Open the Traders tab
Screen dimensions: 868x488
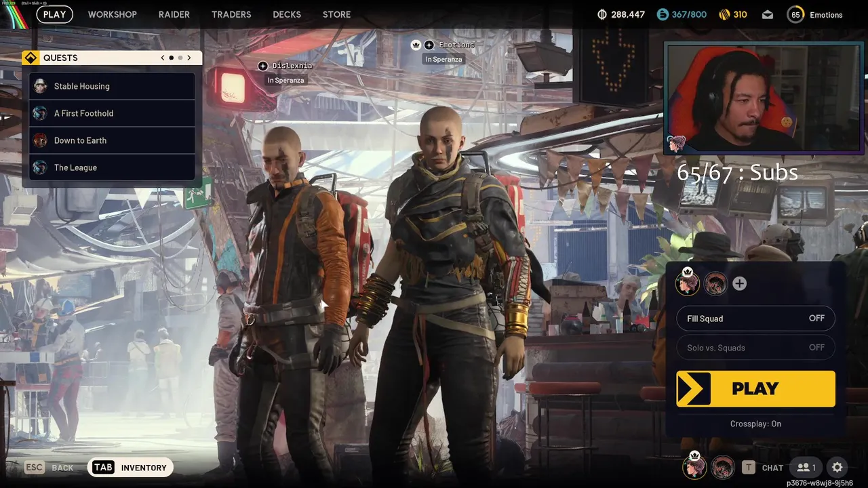tap(231, 14)
